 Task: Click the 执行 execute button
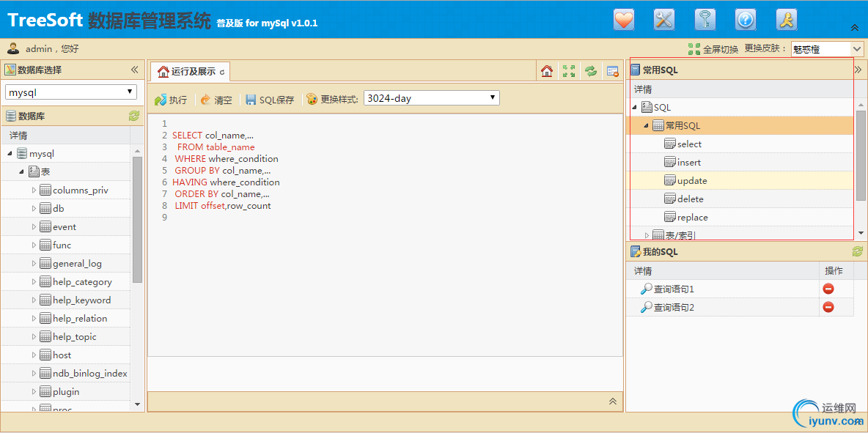[x=171, y=100]
